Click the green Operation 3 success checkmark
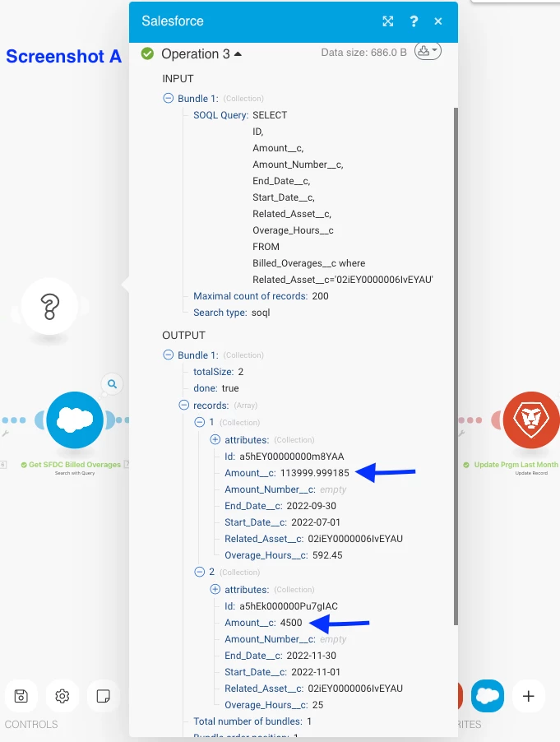Screen dimensions: 560x742 147,53
